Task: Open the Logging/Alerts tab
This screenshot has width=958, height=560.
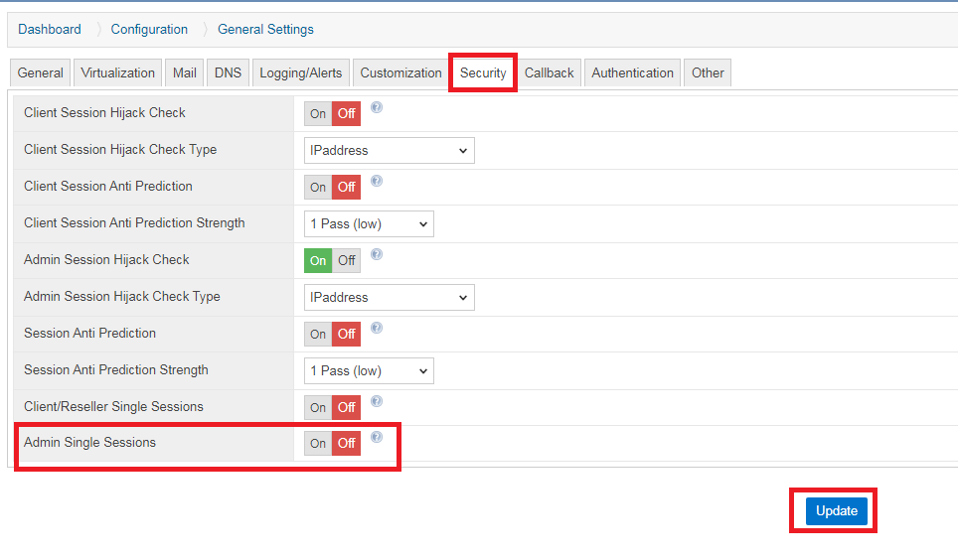Action: pos(301,72)
